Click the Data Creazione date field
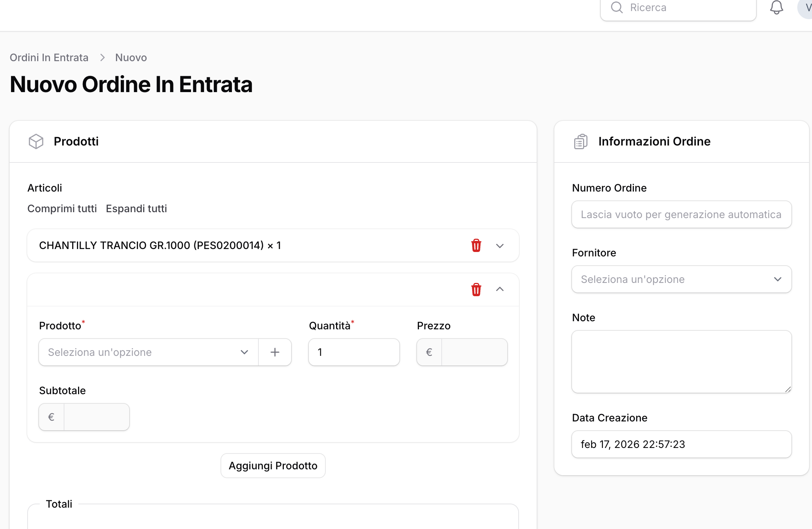This screenshot has height=529, width=812. 681,444
